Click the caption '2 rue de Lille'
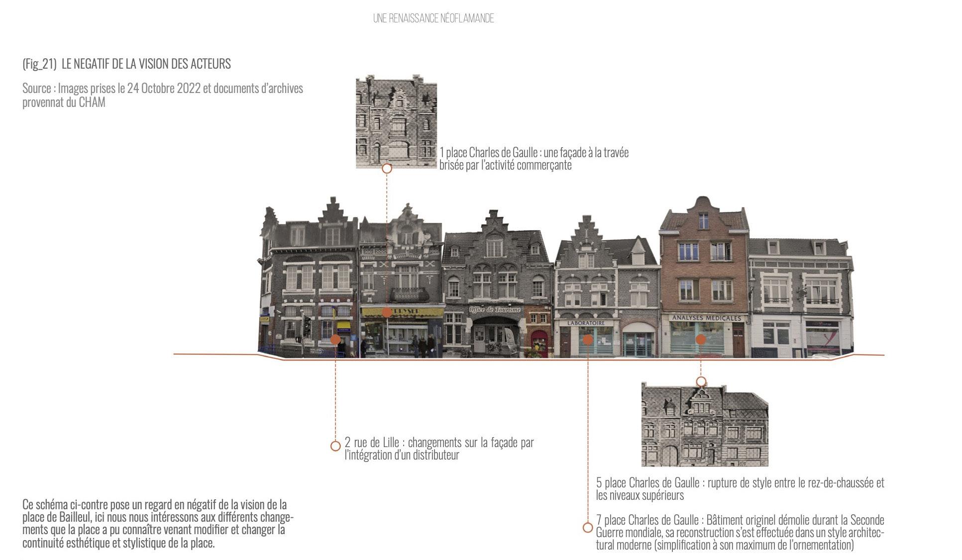This screenshot has width=962, height=560. point(439,449)
